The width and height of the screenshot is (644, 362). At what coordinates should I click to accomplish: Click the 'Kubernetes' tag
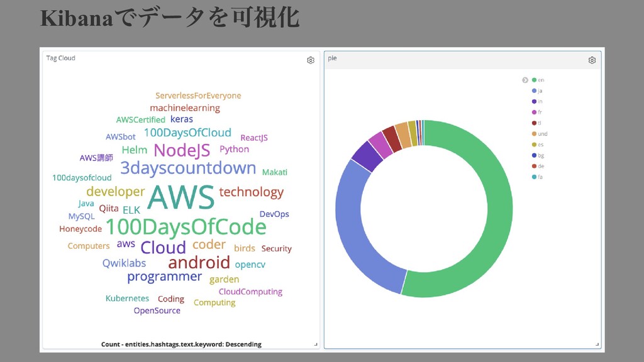point(127,299)
